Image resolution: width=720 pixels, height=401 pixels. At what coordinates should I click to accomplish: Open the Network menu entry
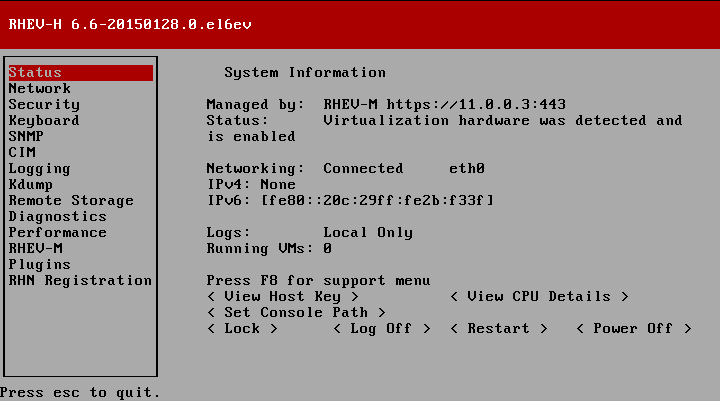point(39,89)
